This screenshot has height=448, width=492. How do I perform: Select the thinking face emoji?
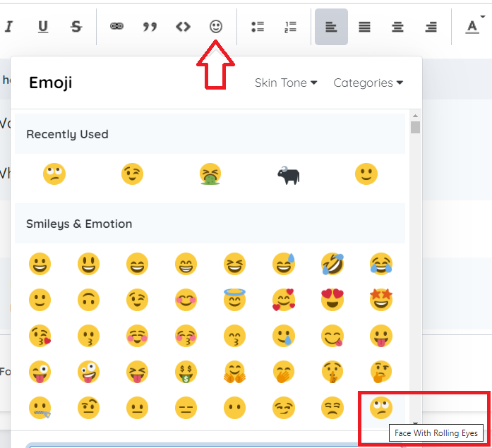click(x=381, y=372)
